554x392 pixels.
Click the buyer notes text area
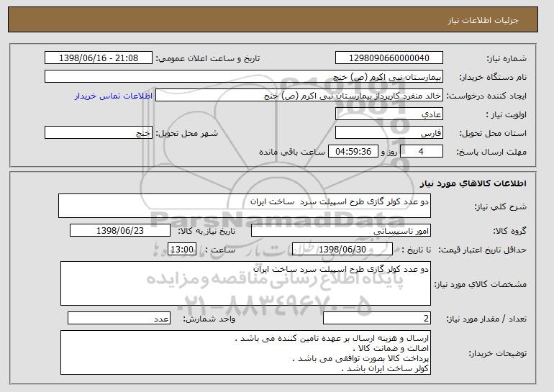[245, 352]
